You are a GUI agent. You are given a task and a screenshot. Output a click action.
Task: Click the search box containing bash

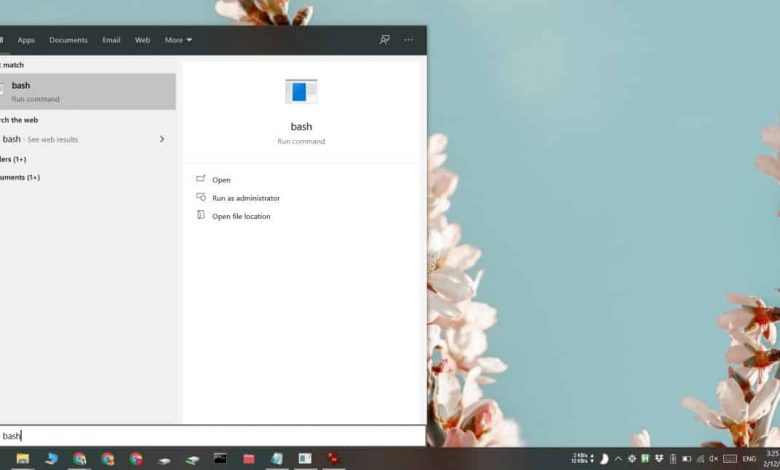pos(213,436)
